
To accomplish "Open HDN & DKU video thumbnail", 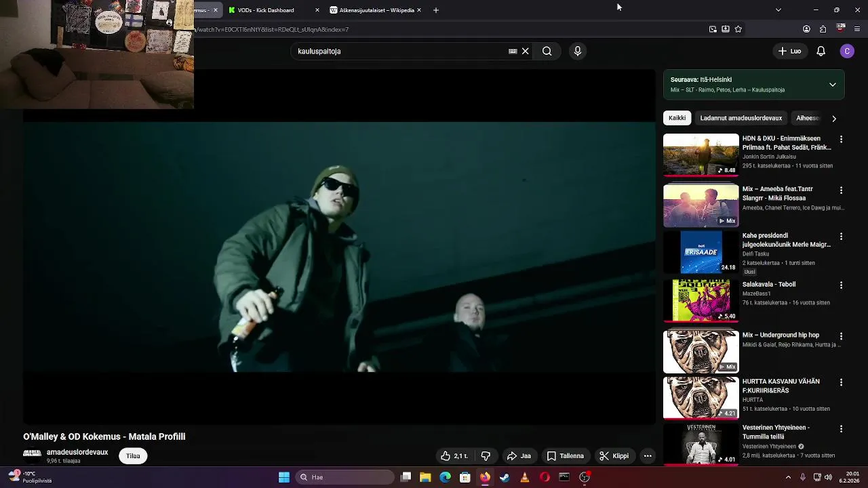I will (x=701, y=155).
